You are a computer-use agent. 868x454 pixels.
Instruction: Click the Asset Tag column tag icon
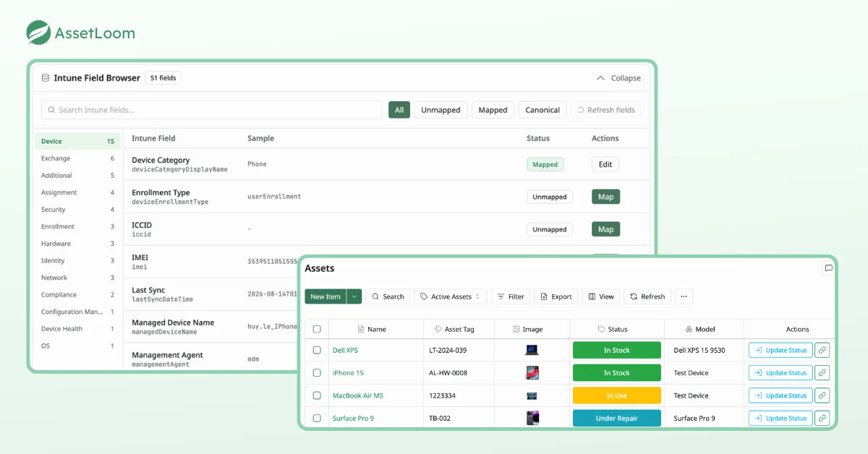click(x=438, y=329)
